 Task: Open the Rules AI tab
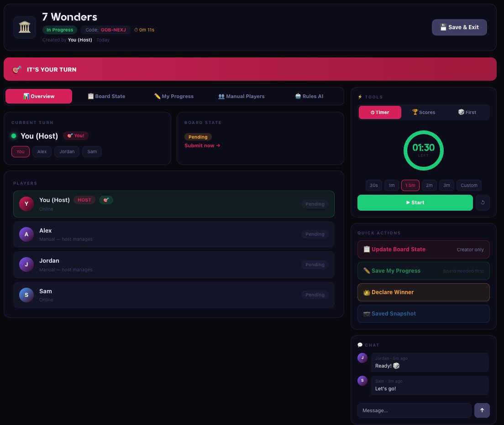309,96
